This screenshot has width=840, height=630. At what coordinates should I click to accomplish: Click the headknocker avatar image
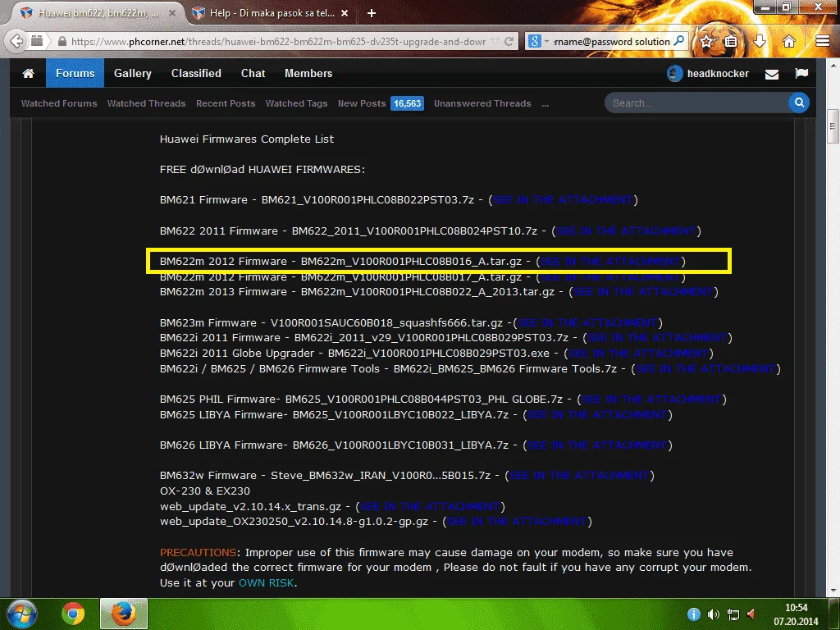(674, 73)
